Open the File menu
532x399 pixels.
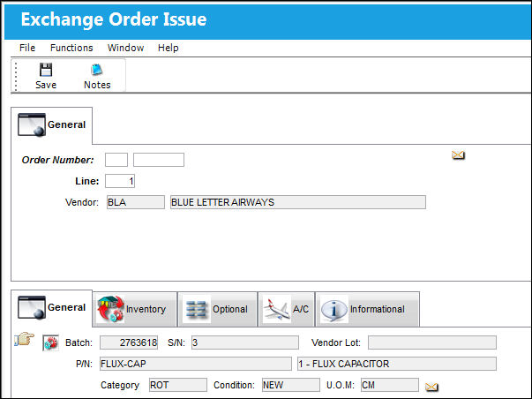pyautogui.click(x=27, y=48)
